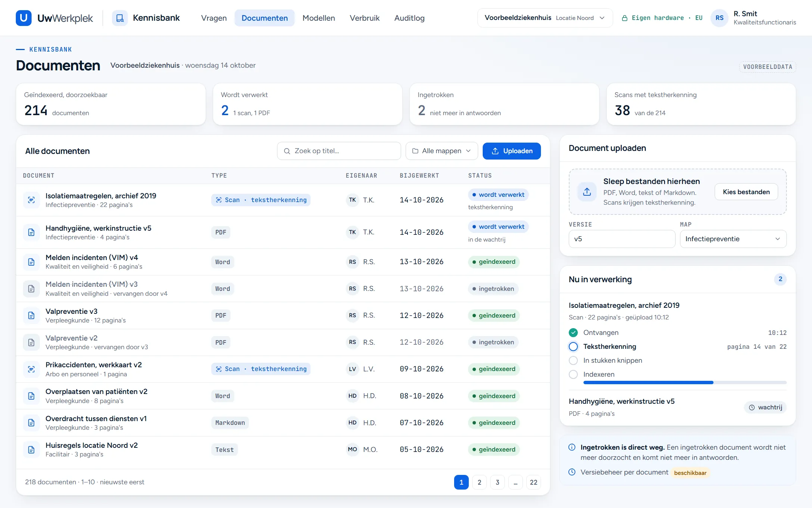The width and height of the screenshot is (812, 508).
Task: Select the In stukken knippen step circle
Action: (x=573, y=360)
